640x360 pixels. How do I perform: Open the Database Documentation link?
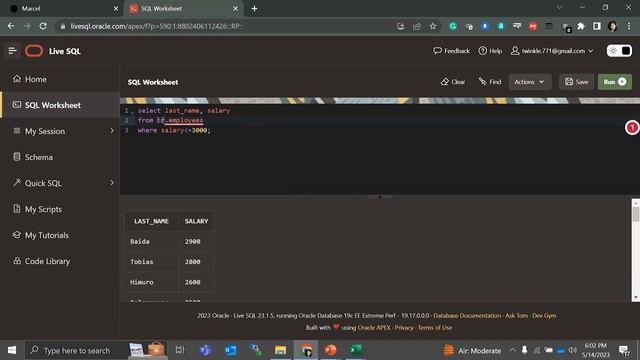click(x=467, y=316)
